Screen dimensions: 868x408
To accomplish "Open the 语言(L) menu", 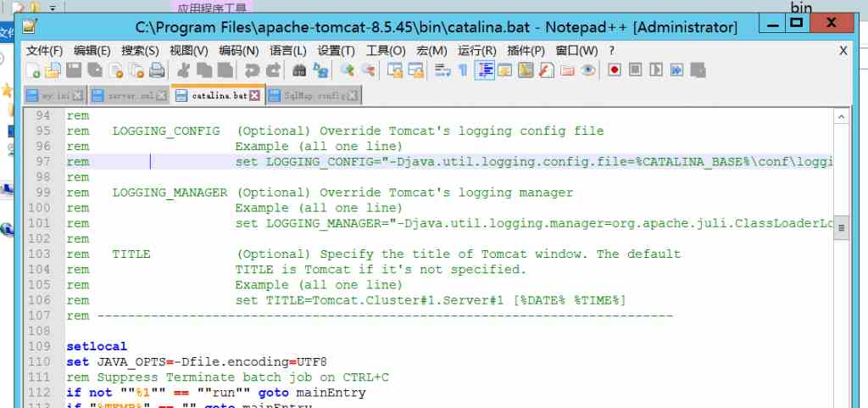I will click(x=288, y=51).
